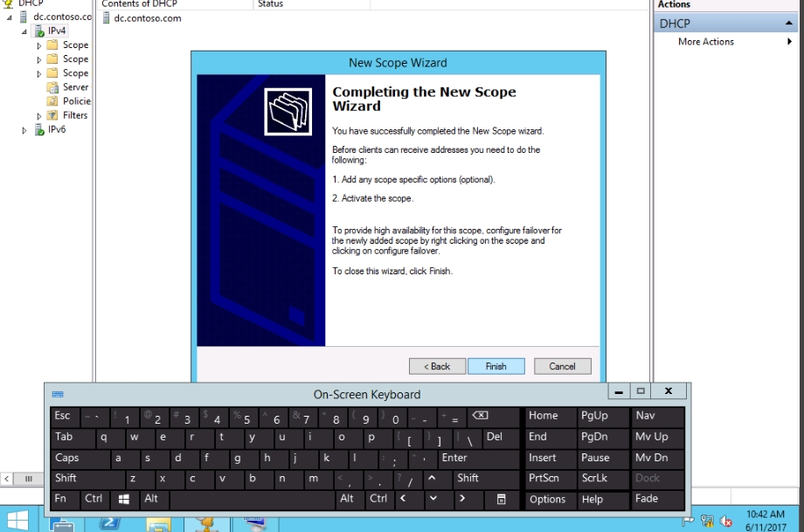Select the IPv4 server icon in tree
This screenshot has width=804, height=532.
pos(39,31)
